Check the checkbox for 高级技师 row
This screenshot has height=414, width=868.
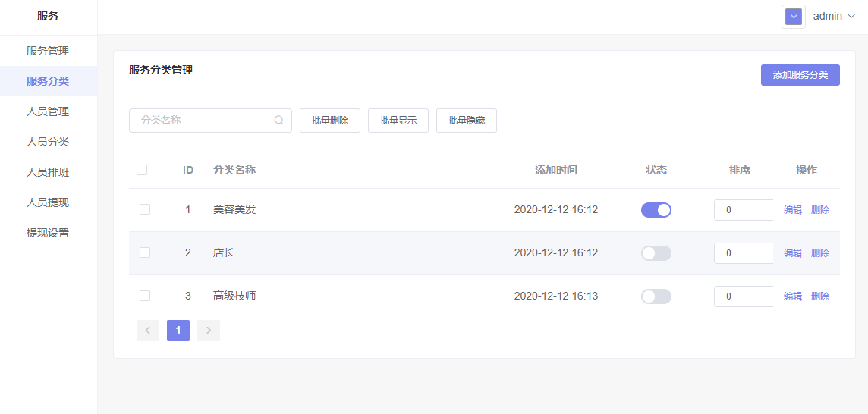[x=145, y=296]
